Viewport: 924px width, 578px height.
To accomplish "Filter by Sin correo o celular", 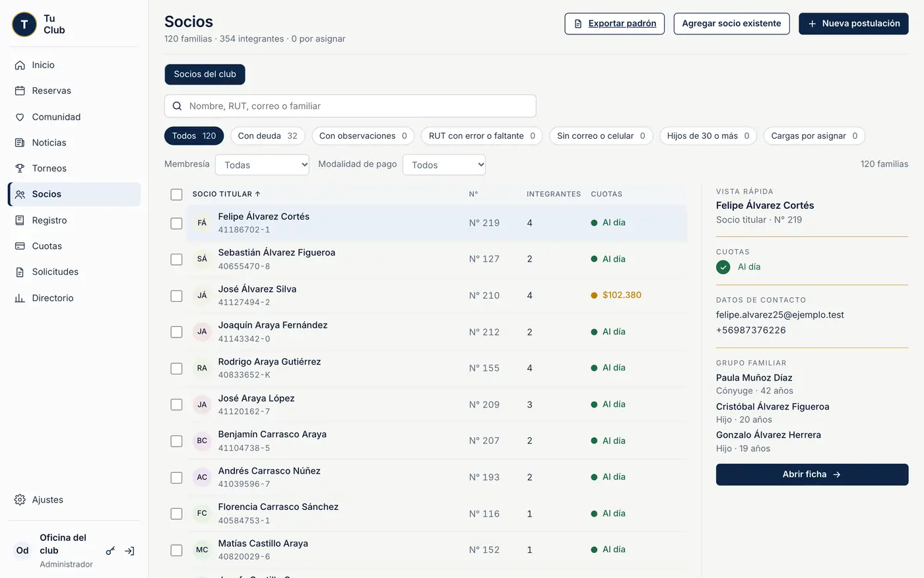I will coord(601,135).
